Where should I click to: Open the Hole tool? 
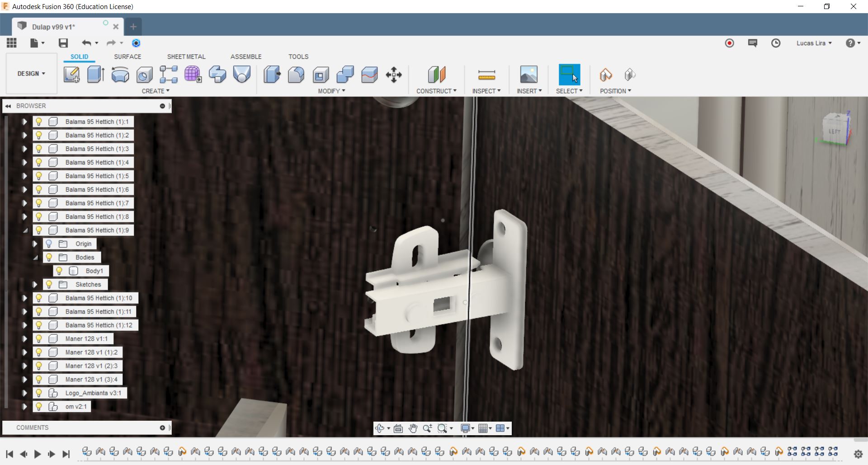pyautogui.click(x=144, y=75)
